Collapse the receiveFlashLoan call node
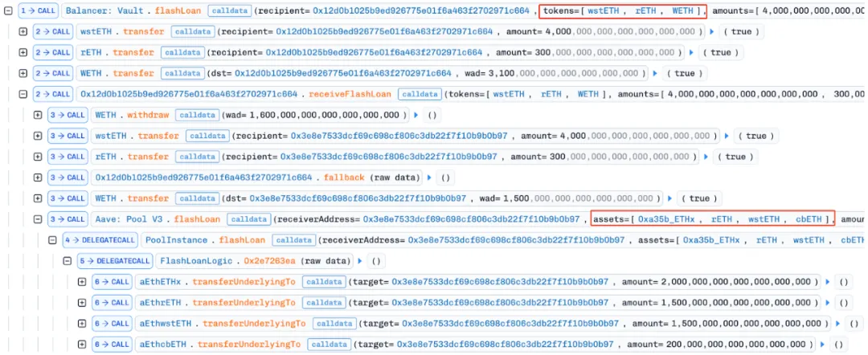Screen dimensions: 868x355 pos(23,94)
